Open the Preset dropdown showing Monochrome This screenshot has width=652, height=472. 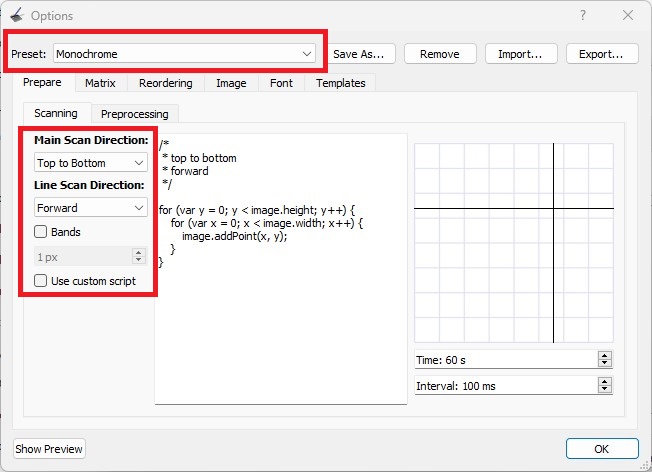pyautogui.click(x=184, y=53)
